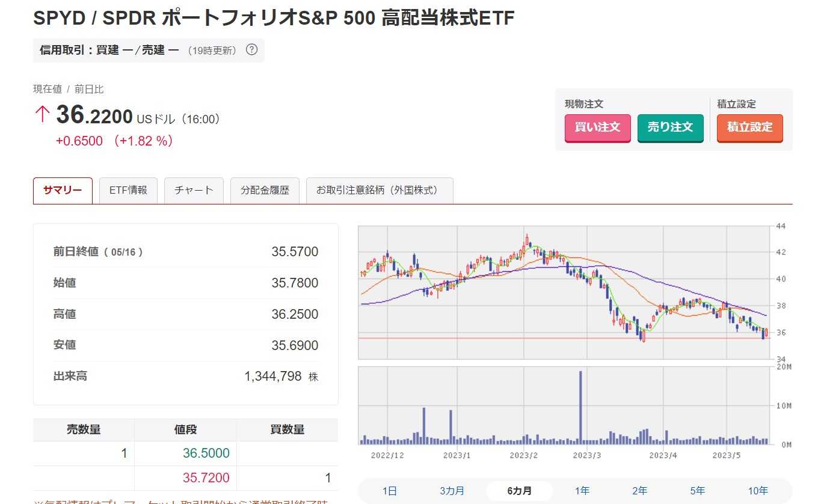This screenshot has width=818, height=504.
Task: Open the チャート tab
Action: [x=194, y=191]
